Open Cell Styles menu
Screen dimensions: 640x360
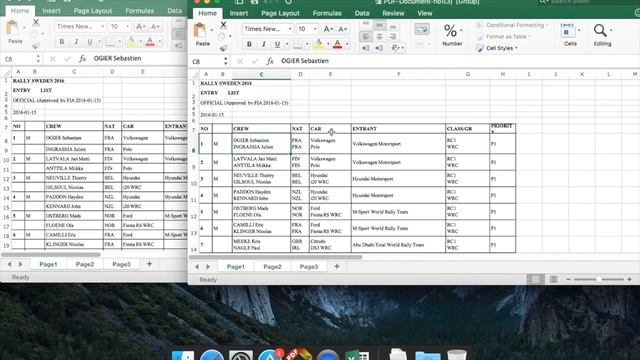(497, 48)
